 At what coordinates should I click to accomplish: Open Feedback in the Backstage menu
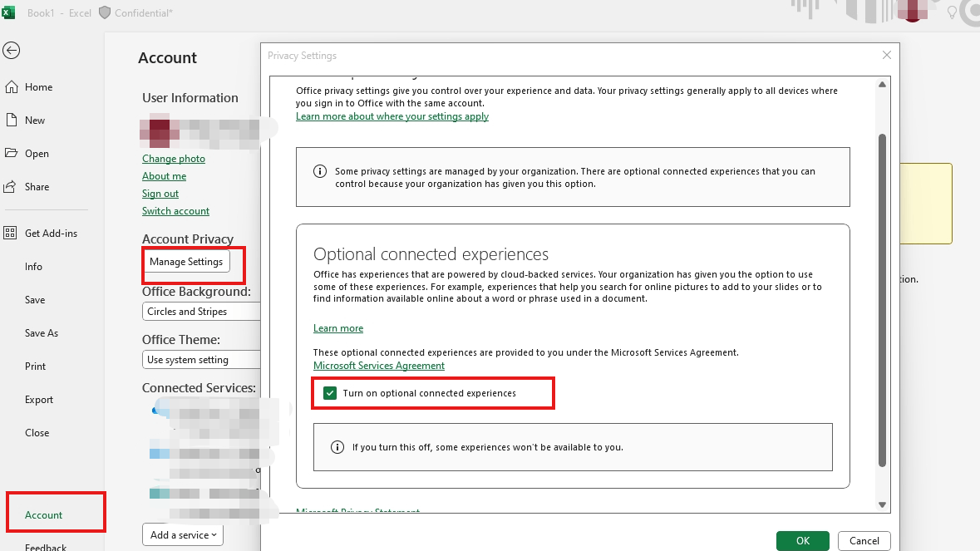(x=46, y=547)
